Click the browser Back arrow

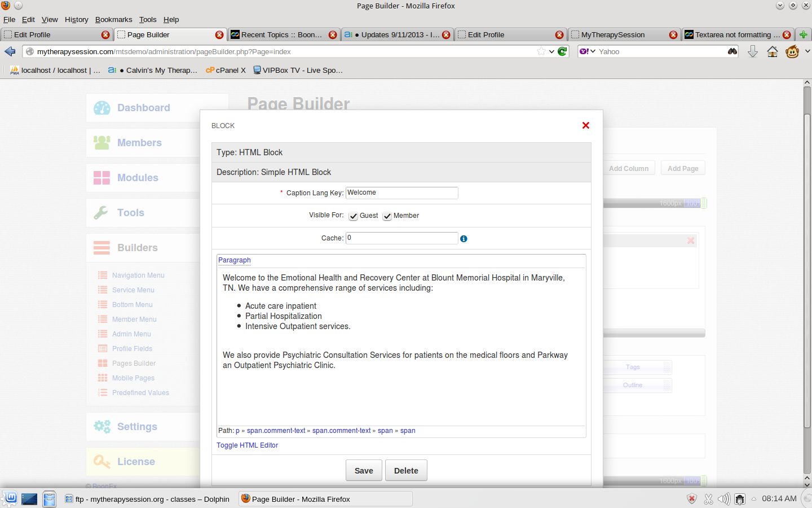[10, 51]
